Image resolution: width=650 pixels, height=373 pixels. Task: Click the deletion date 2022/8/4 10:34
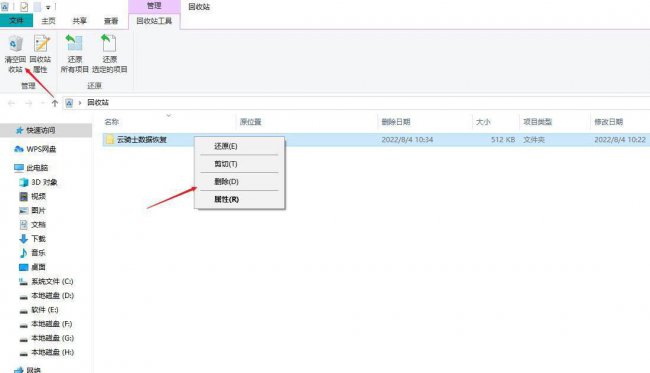(x=407, y=140)
